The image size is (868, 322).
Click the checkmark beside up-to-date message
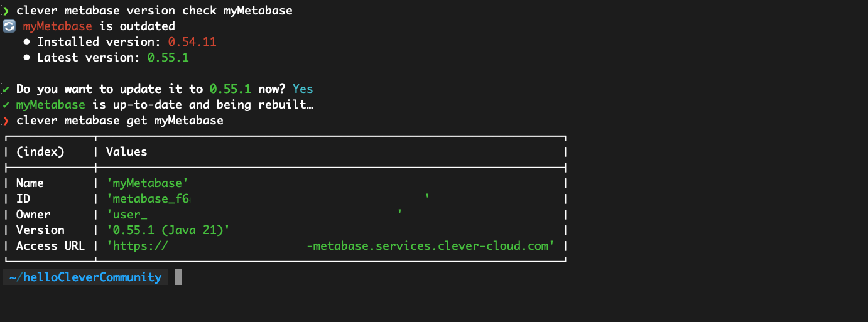6,105
